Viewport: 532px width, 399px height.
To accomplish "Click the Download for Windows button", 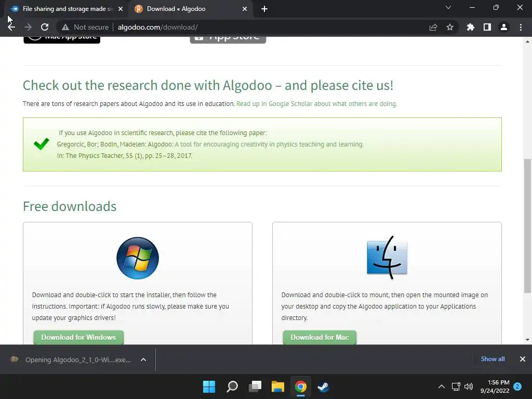I will pos(78,337).
